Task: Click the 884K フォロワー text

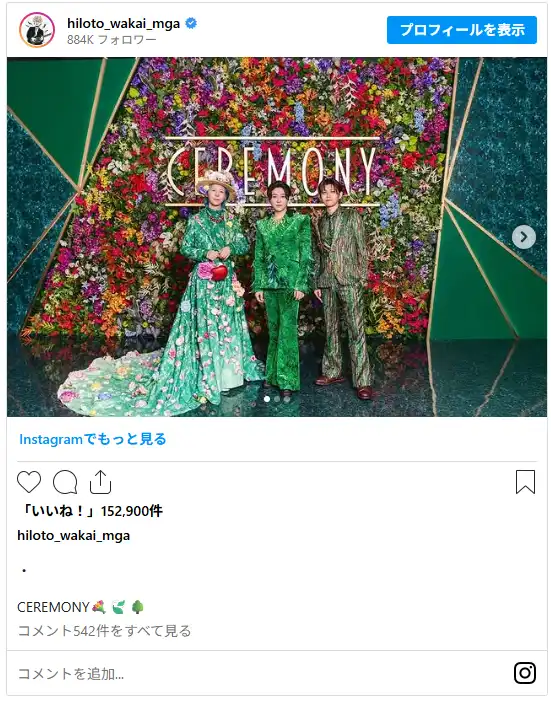Action: [112, 40]
